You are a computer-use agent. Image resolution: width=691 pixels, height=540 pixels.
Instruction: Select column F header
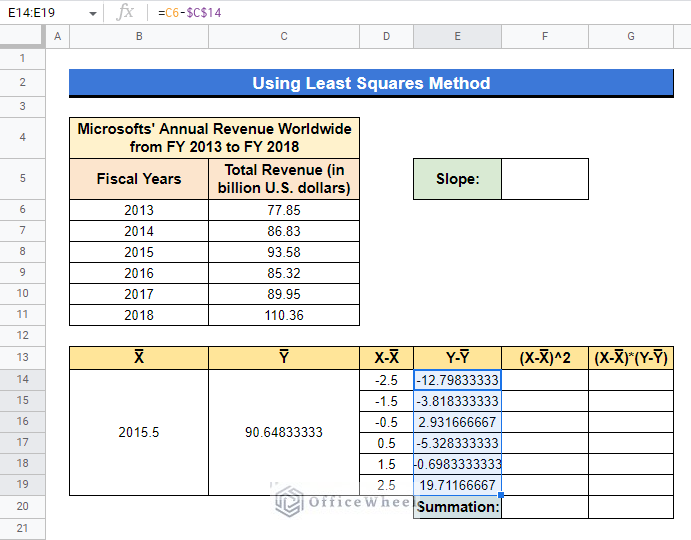coord(545,37)
